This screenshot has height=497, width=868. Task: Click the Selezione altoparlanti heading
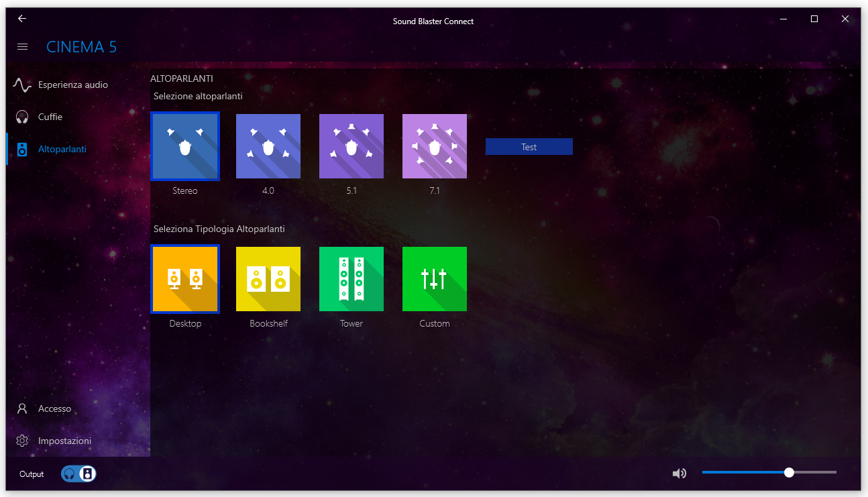(x=198, y=97)
